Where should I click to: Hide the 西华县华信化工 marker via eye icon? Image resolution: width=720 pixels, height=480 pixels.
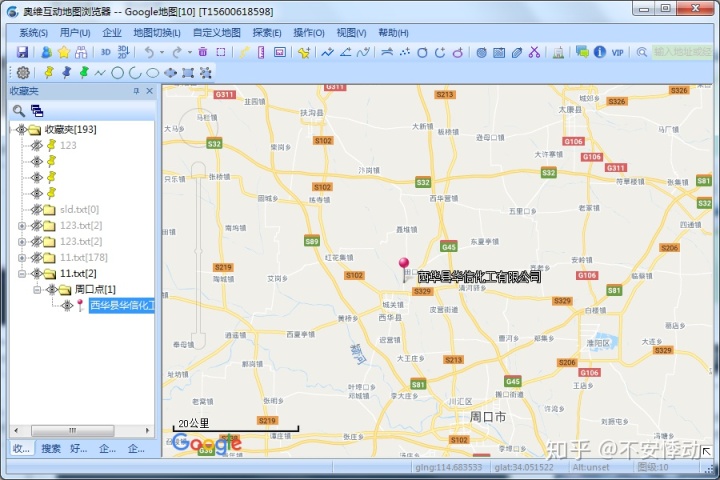pyautogui.click(x=67, y=305)
